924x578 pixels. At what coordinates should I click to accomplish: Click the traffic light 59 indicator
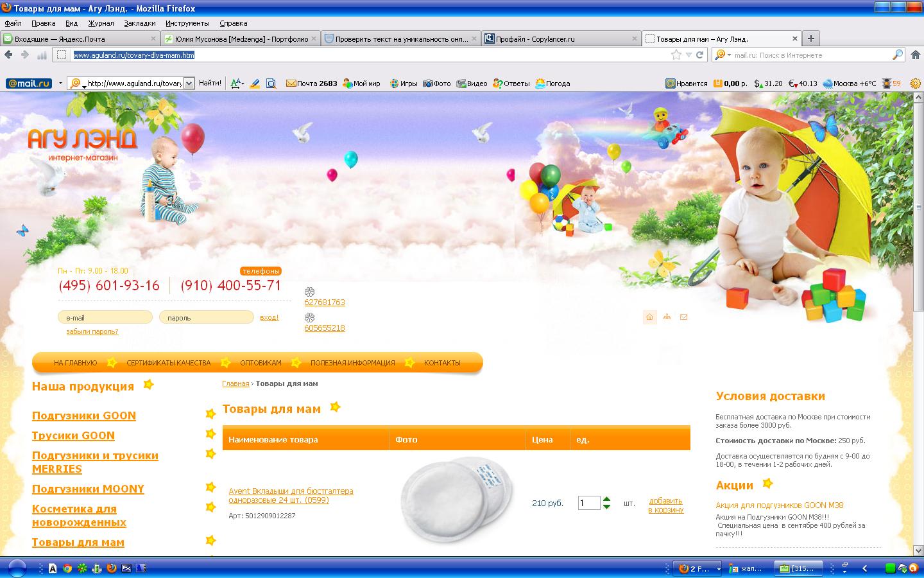[891, 83]
